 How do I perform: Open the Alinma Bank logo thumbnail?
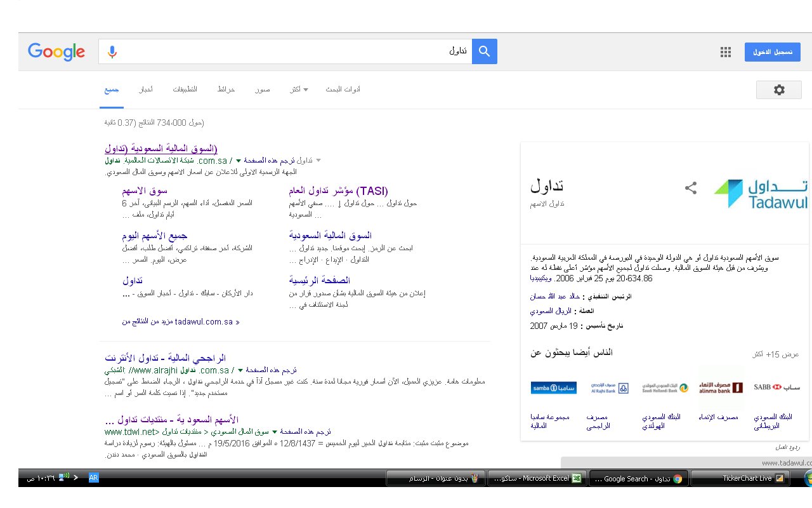[721, 387]
